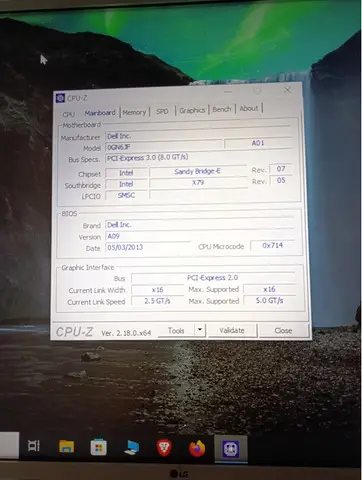Click Bus Specs 'PCI-Express 3.0' value
This screenshot has width=362, height=480.
click(x=147, y=158)
